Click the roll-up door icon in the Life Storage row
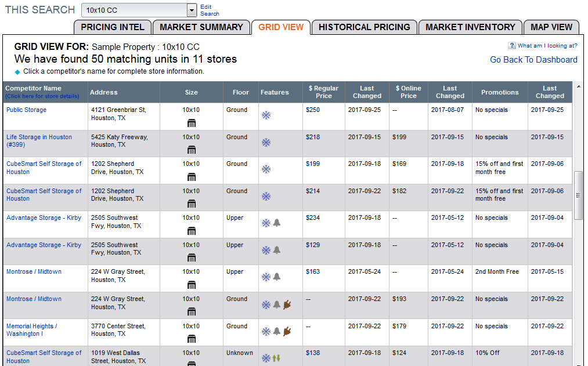 (192, 150)
